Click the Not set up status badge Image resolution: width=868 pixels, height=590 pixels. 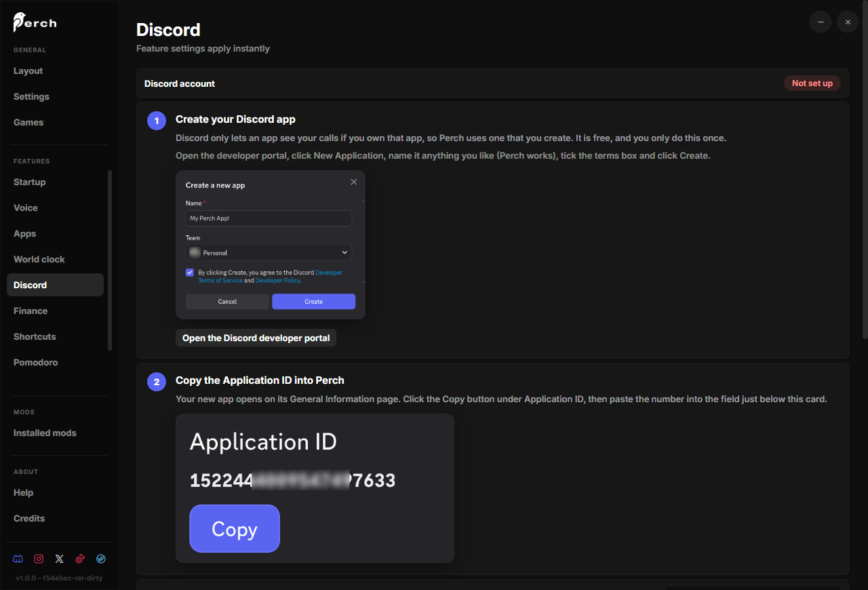point(812,83)
